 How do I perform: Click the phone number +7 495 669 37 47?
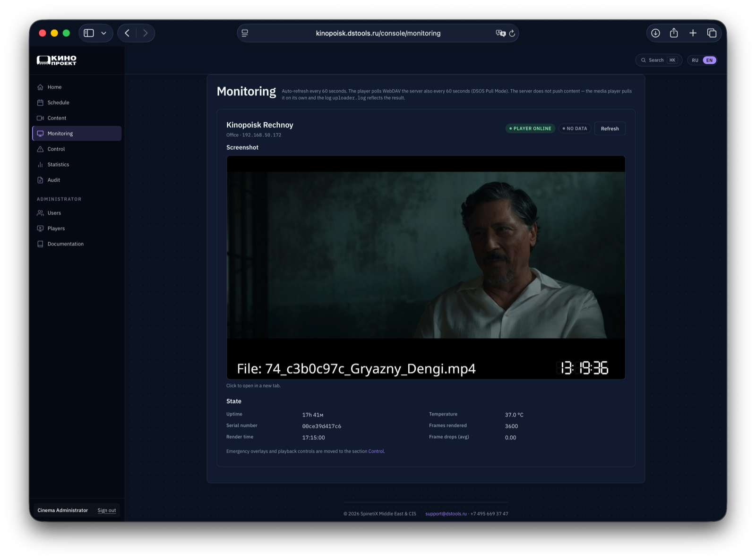pos(490,514)
